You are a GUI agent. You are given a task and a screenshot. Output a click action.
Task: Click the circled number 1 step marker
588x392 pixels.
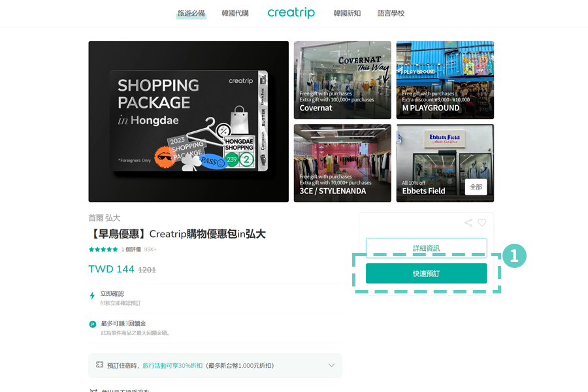[515, 256]
